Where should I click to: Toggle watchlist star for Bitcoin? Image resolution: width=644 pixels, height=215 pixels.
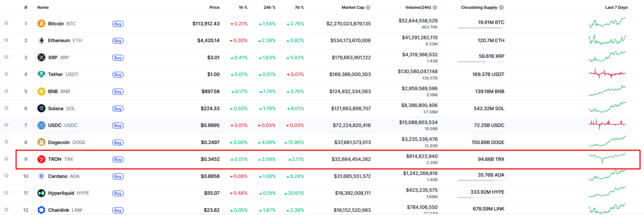(x=7, y=23)
